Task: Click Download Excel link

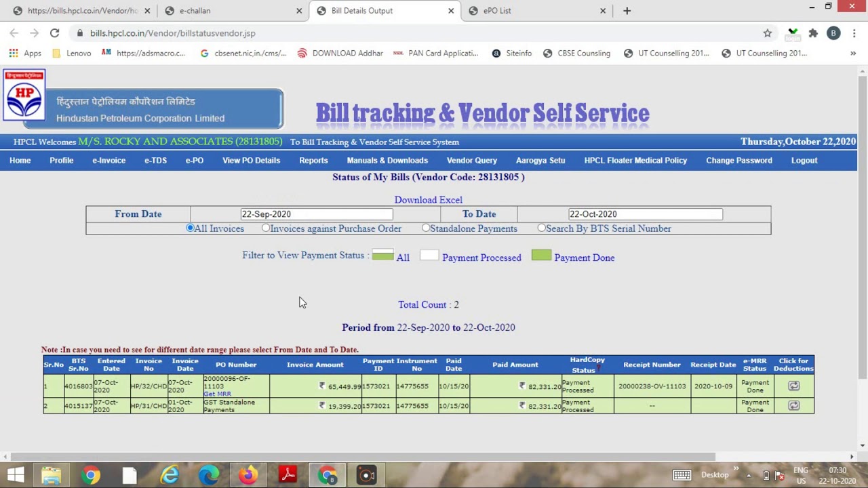Action: coord(429,200)
